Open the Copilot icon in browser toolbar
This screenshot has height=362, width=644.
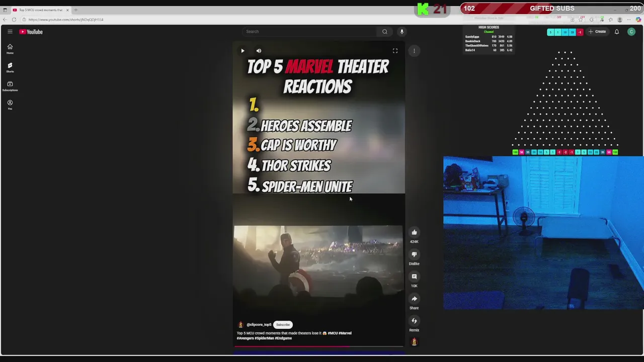click(638, 20)
